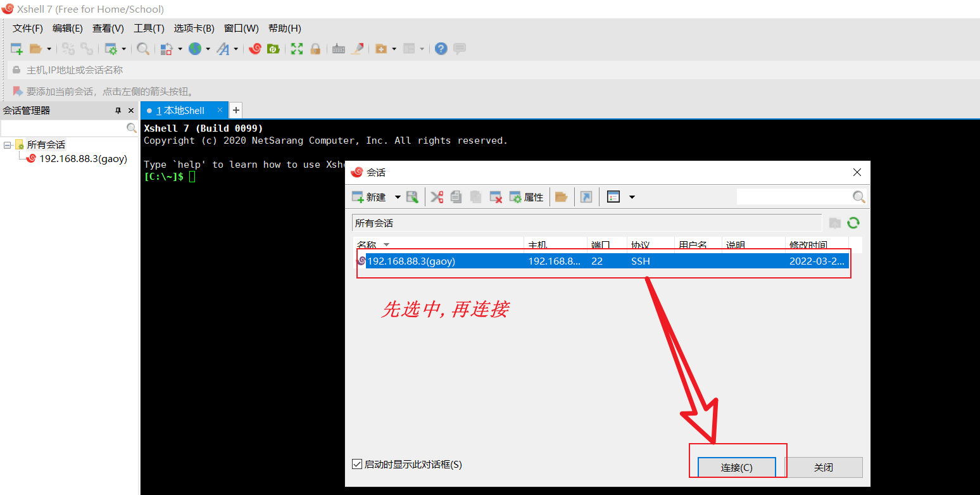
Task: Launch Xftp via the green icon
Action: click(273, 49)
